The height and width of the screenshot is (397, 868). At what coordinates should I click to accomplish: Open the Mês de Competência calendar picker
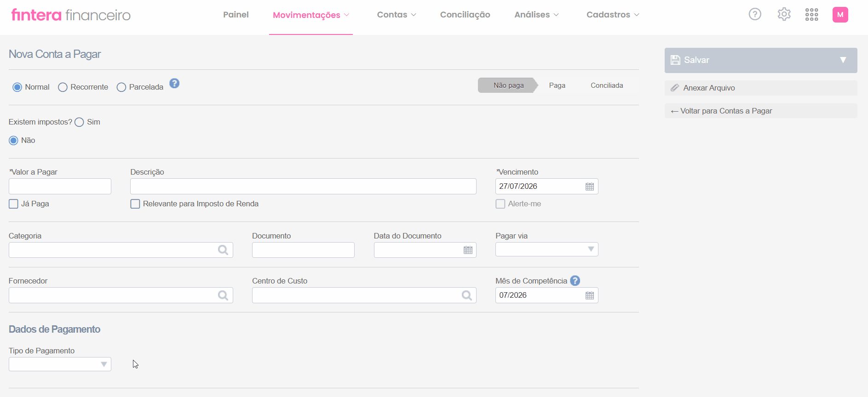(590, 295)
